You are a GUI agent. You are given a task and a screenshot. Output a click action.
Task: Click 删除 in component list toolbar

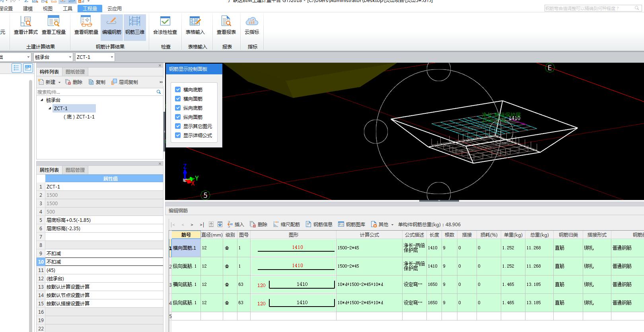(x=74, y=82)
